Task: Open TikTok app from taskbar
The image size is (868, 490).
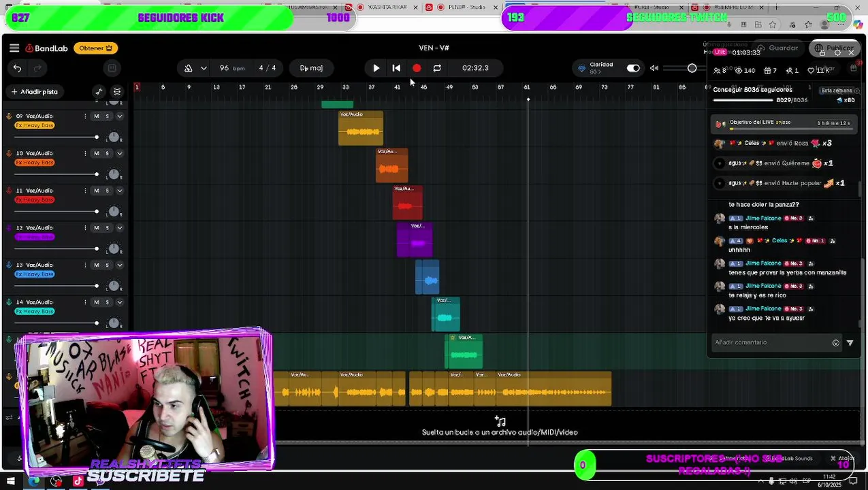Action: 78,481
